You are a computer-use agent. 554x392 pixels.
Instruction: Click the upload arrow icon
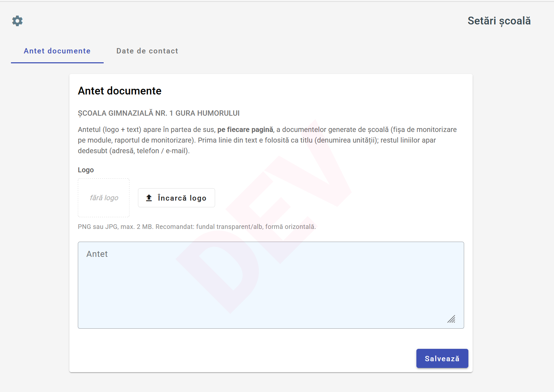(x=149, y=198)
